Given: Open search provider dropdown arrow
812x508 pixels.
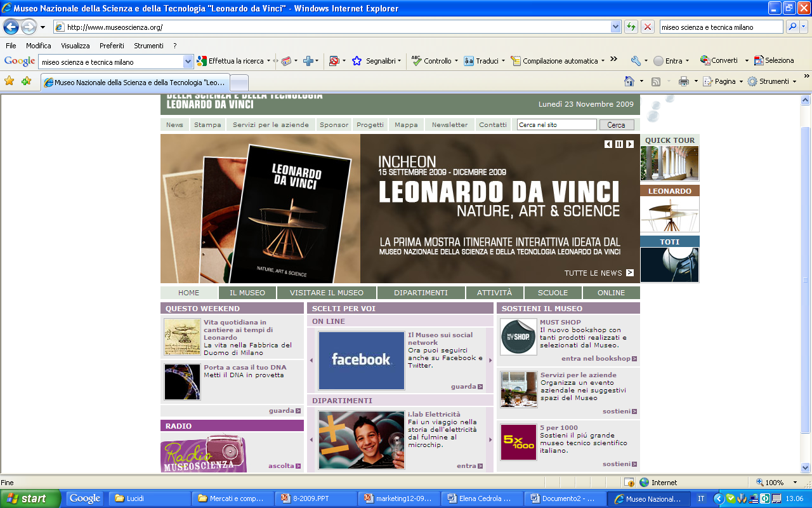Looking at the screenshot, I should tap(804, 27).
